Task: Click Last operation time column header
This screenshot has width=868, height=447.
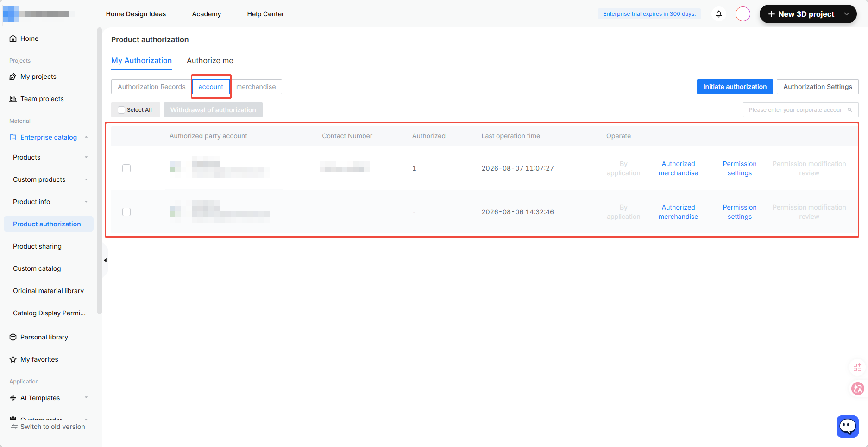Action: [510, 136]
